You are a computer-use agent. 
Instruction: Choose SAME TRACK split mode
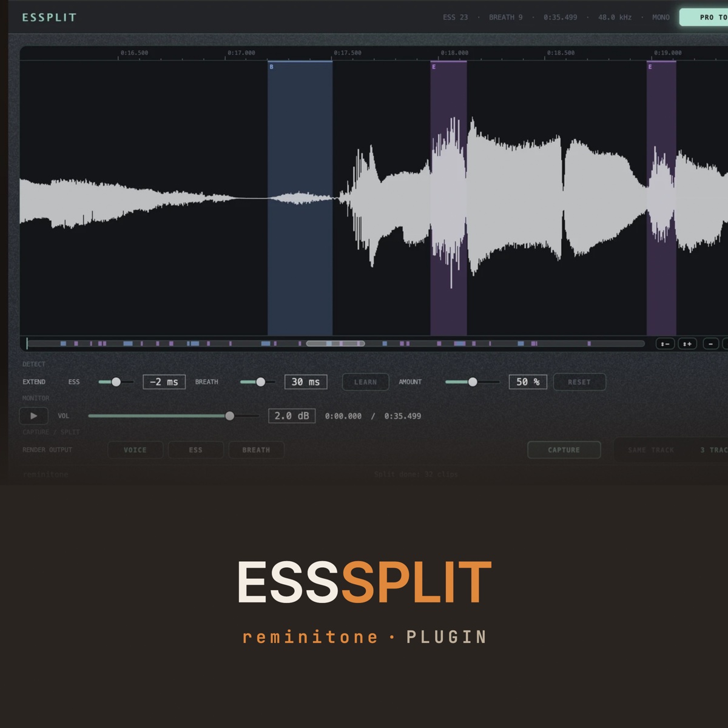[x=651, y=450]
